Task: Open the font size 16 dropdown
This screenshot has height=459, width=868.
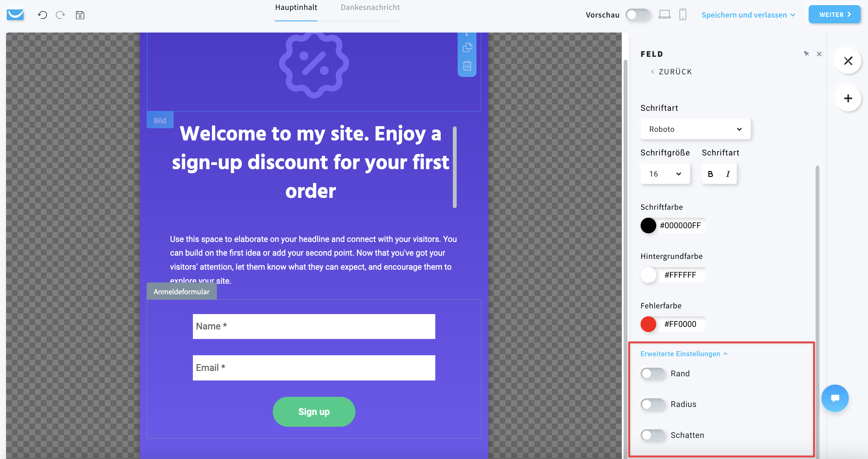Action: [x=665, y=174]
